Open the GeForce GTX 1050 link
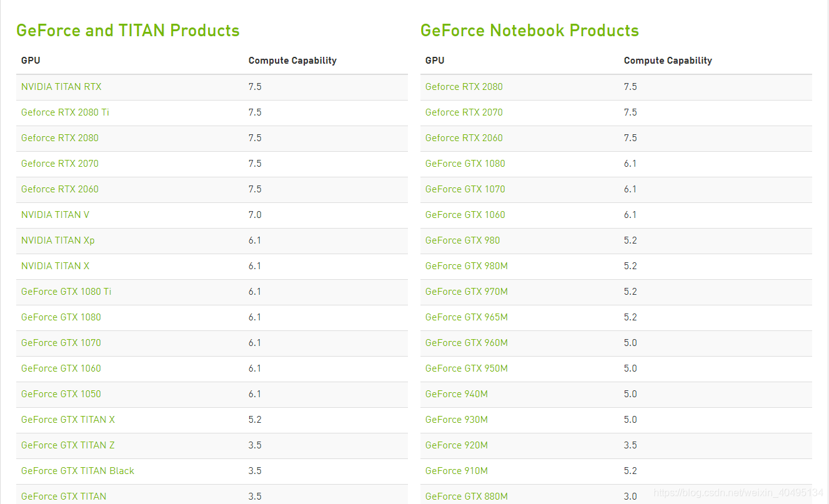The image size is (829, 504). coord(61,394)
